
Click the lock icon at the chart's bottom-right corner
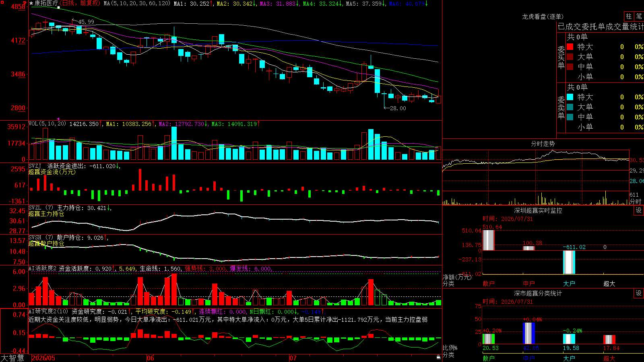(x=438, y=357)
